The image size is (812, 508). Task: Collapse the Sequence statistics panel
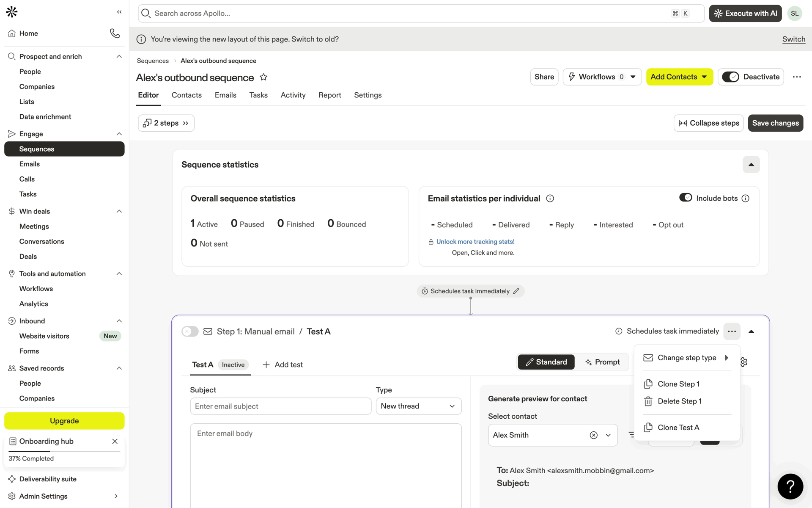pos(751,165)
